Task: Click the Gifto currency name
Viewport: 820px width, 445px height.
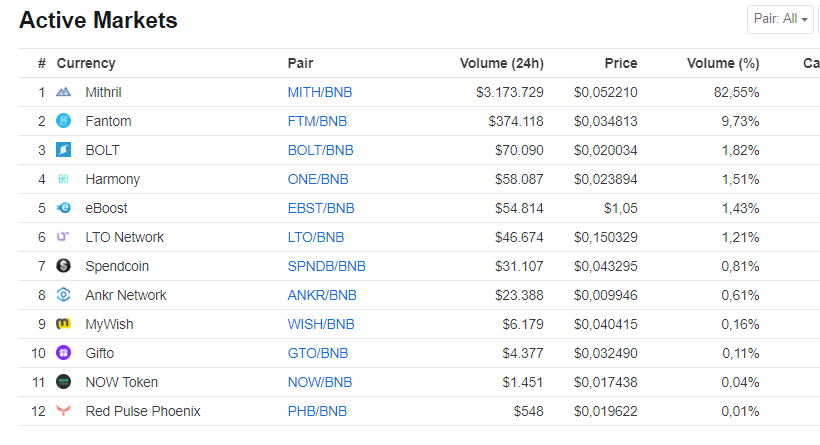Action: click(99, 353)
